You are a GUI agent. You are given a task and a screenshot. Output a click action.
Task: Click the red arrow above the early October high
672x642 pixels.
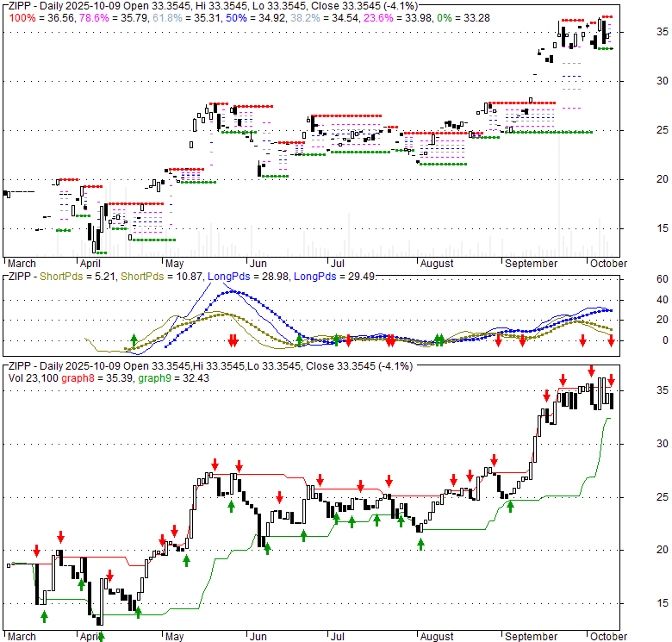[591, 371]
